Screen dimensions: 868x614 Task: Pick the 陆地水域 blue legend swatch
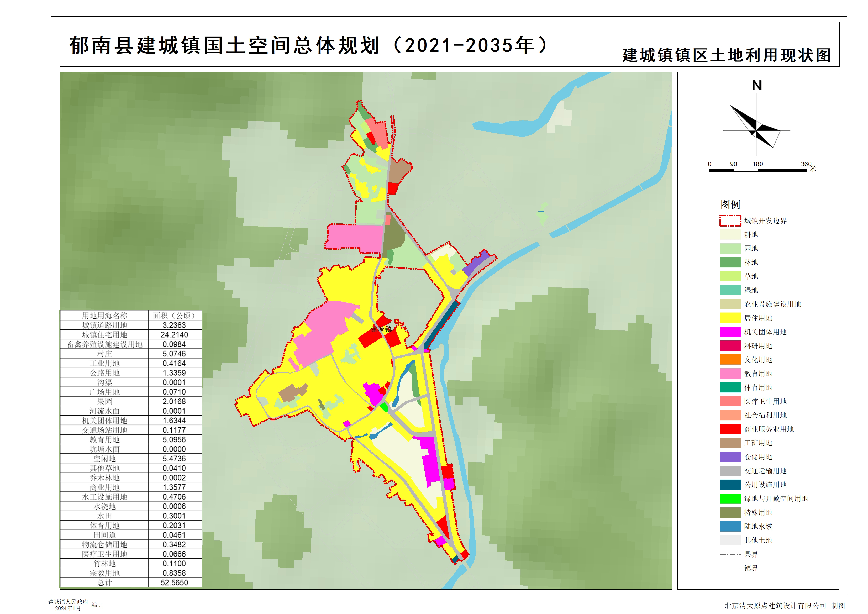point(730,527)
